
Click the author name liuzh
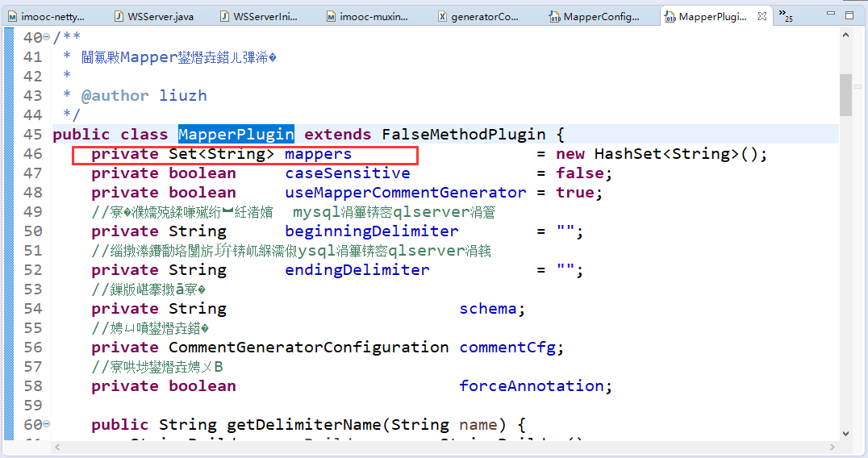tap(182, 96)
